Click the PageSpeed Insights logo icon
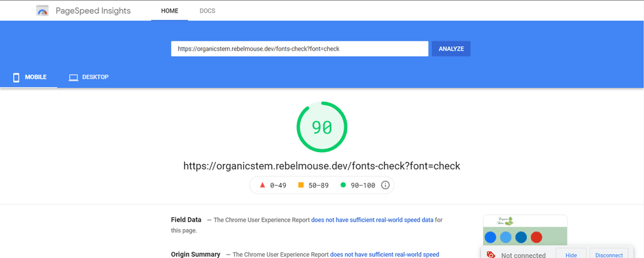644x258 pixels. 42,11
